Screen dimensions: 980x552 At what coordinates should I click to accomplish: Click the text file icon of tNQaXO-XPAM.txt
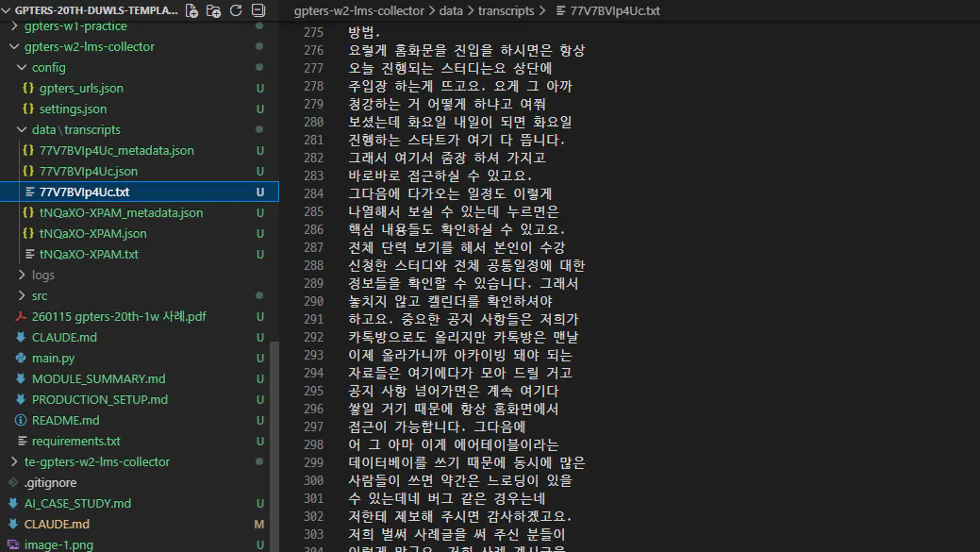pos(29,255)
